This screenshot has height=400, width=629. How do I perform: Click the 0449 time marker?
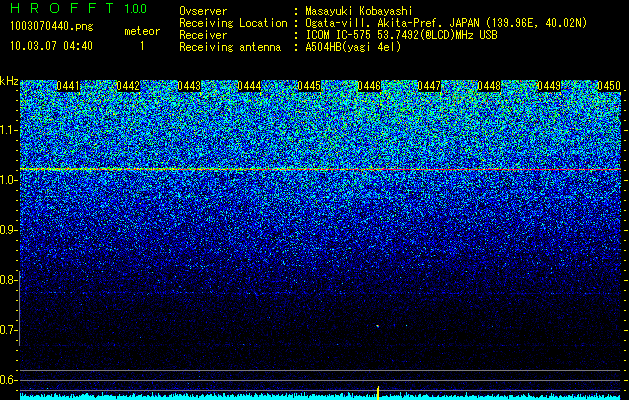[549, 86]
